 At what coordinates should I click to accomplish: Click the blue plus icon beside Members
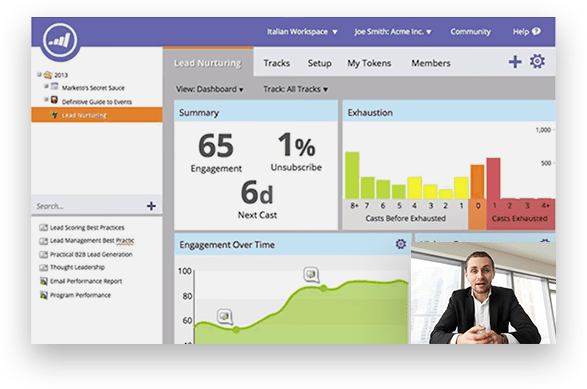pyautogui.click(x=515, y=62)
